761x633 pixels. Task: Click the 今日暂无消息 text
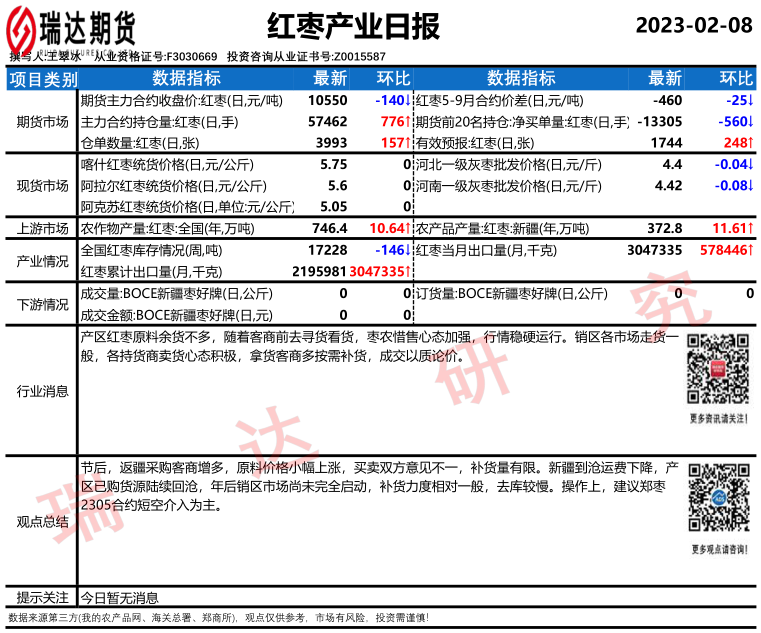(119, 597)
